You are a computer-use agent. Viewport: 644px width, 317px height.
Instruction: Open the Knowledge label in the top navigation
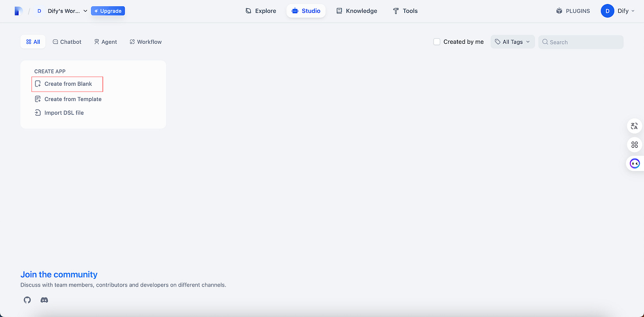361,11
